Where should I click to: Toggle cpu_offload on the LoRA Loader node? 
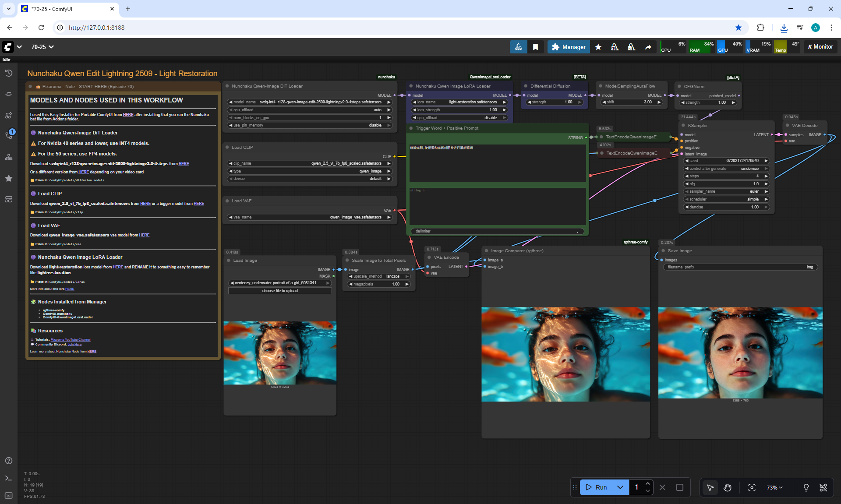(x=459, y=118)
